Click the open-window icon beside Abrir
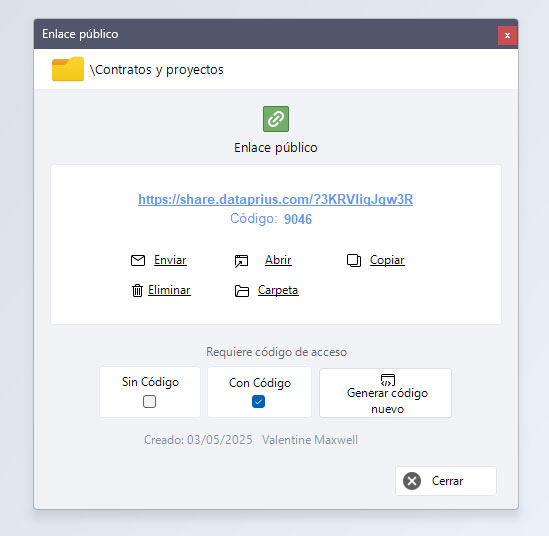This screenshot has width=549, height=536. [x=242, y=261]
